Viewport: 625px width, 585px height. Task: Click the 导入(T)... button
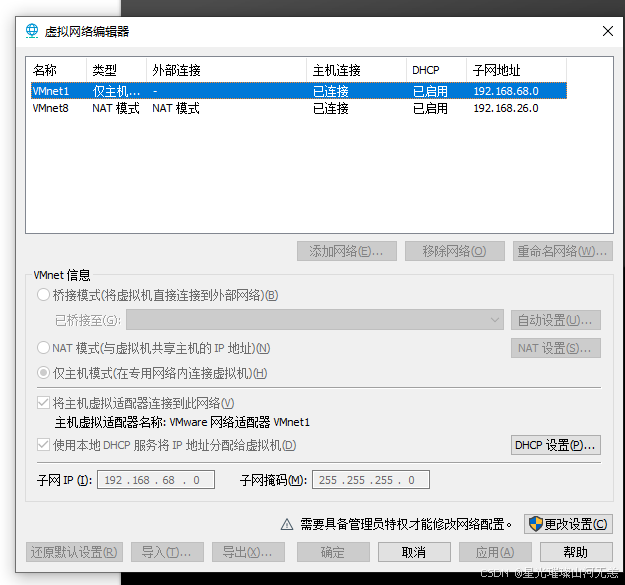167,552
